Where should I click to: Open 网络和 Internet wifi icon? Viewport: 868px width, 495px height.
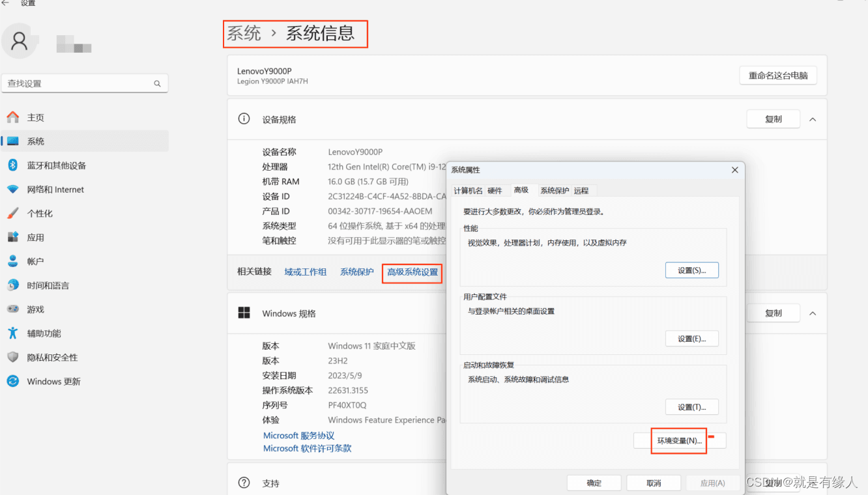click(x=13, y=190)
